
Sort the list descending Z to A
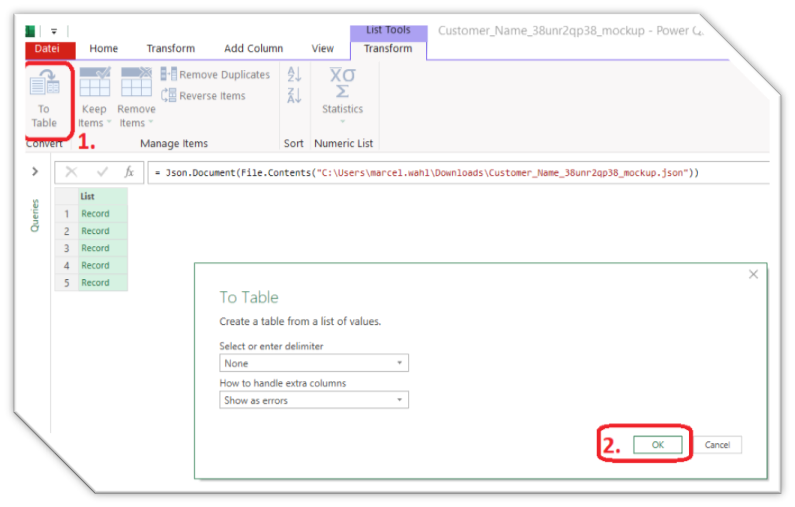294,96
